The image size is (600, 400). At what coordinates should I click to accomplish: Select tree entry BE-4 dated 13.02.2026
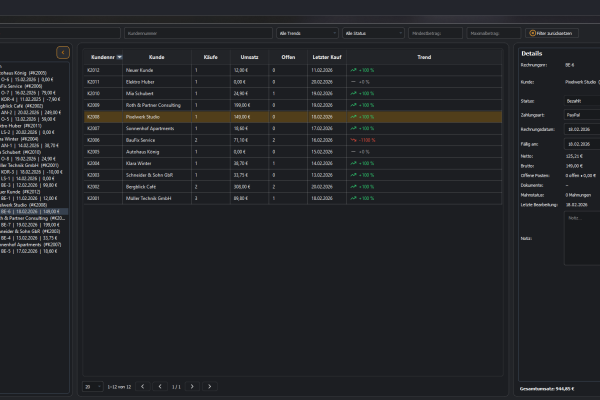coord(29,238)
